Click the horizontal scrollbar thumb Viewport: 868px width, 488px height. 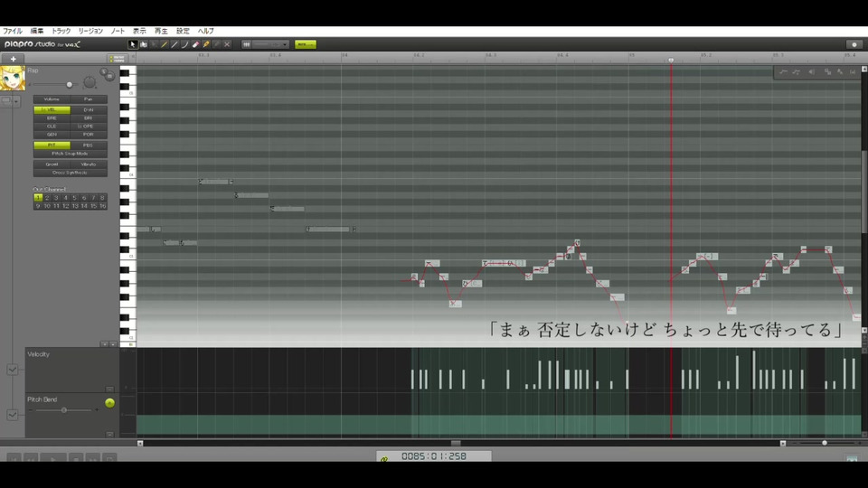click(456, 443)
